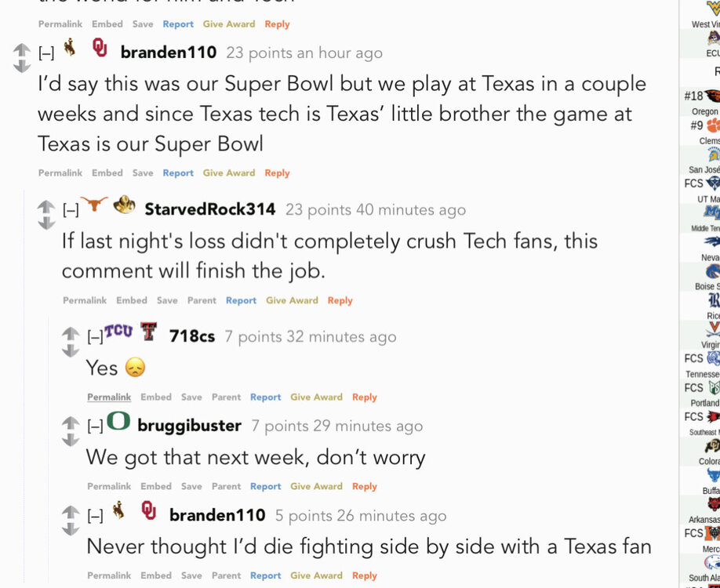Open StarvedRock314's user profile

coord(209,209)
